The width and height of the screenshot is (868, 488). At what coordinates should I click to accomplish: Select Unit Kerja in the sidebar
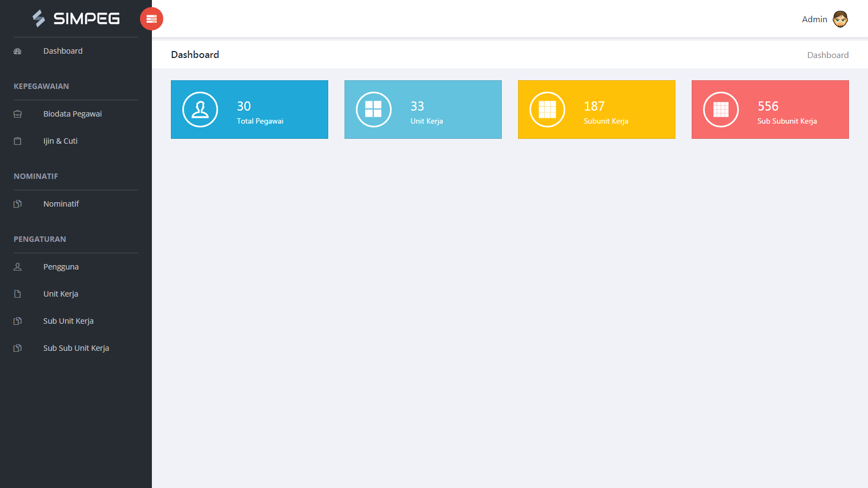tap(61, 294)
